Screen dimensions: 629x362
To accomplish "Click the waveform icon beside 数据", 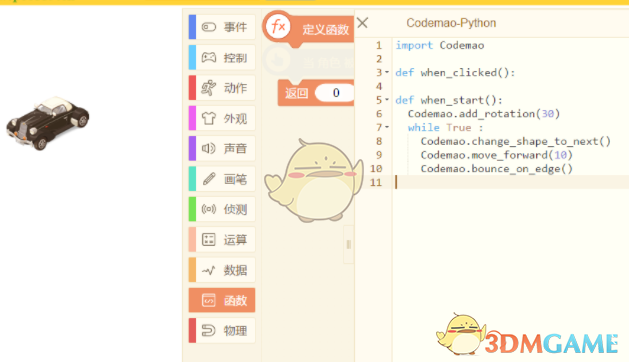I will click(x=209, y=270).
